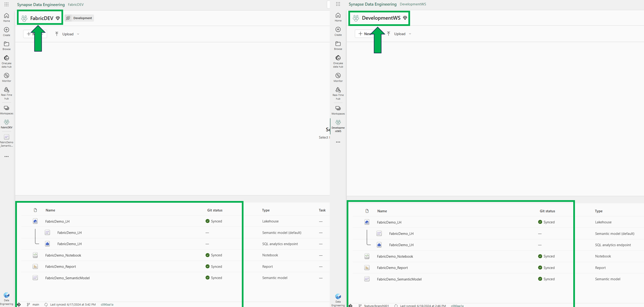Screen dimensions: 644x307
Task: Open app launcher grid in DevelopmentWS window
Action: click(x=338, y=4)
